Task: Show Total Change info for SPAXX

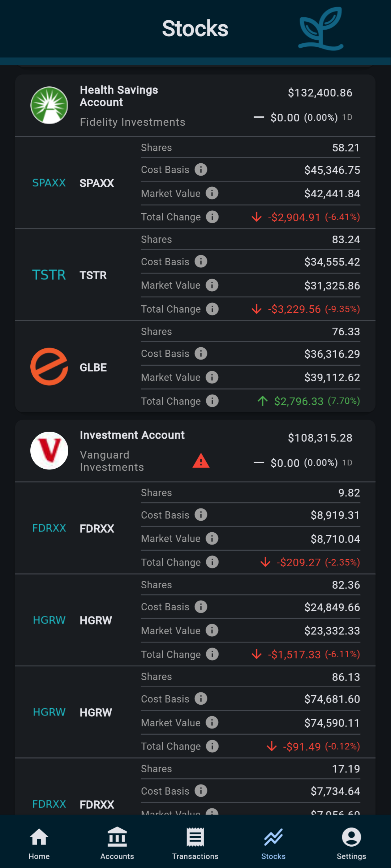Action: click(x=212, y=217)
